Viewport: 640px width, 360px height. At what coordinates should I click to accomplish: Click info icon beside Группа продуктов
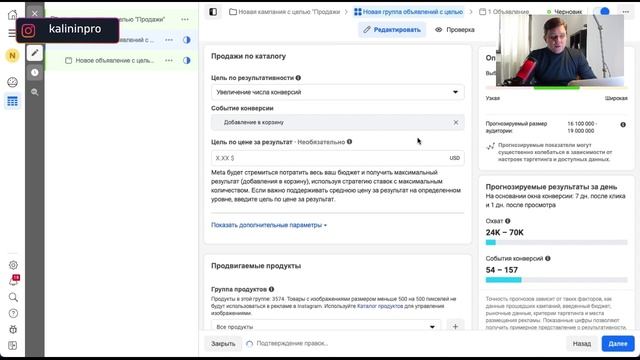271,289
